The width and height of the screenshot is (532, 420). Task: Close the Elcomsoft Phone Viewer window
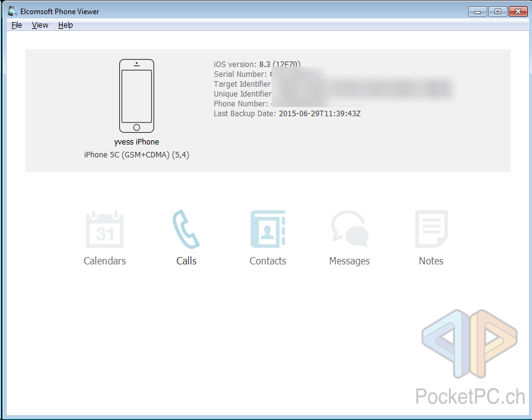coord(518,12)
